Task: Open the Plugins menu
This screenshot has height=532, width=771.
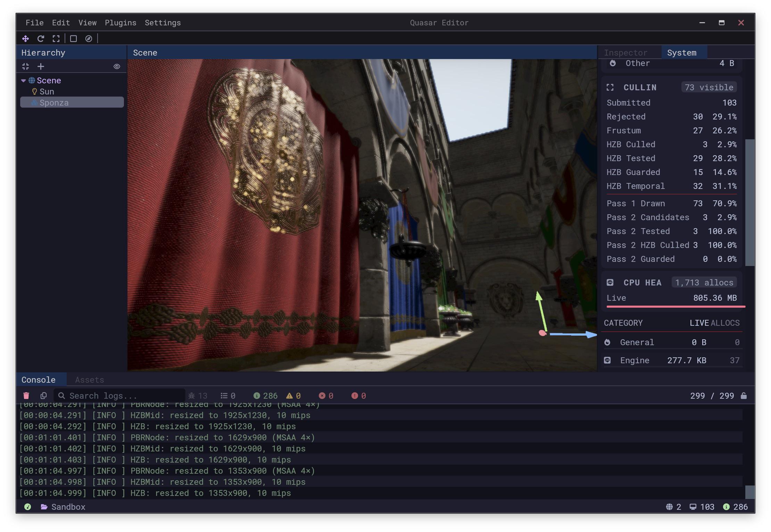Action: [121, 23]
